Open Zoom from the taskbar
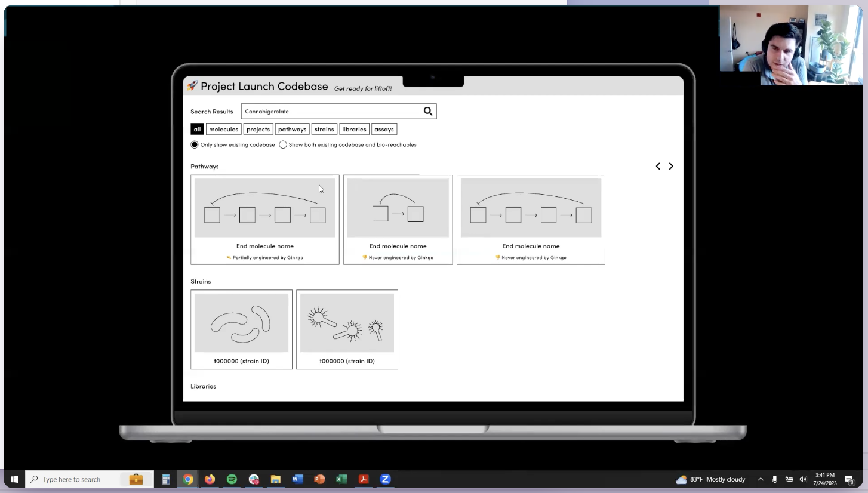The image size is (868, 493). point(386,479)
